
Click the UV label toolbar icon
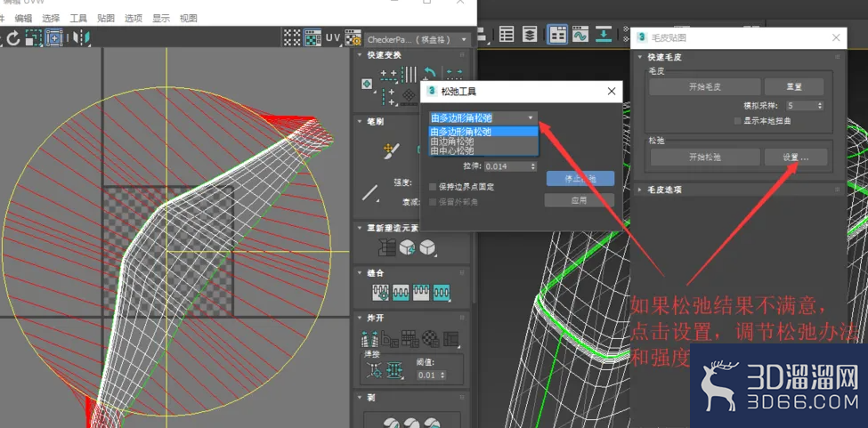pos(332,37)
